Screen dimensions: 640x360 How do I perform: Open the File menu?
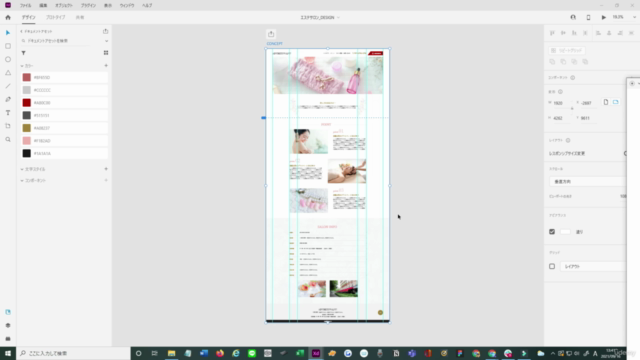point(25,6)
